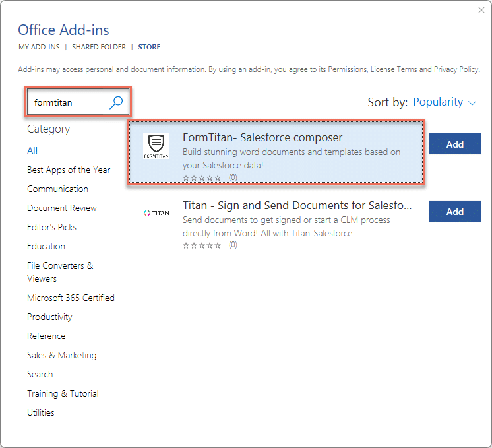The height and width of the screenshot is (448, 492).
Task: Open FormTitan- Salesforce composer title
Action: (262, 137)
